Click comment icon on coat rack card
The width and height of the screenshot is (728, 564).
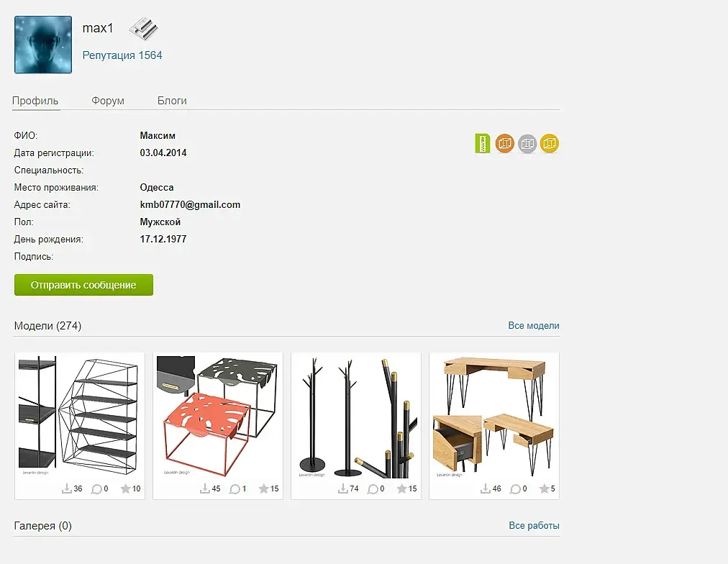(x=373, y=488)
